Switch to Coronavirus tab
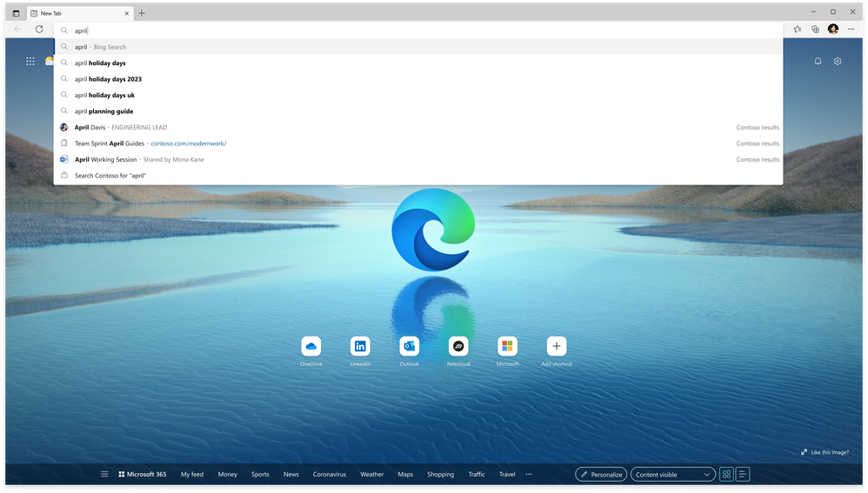This screenshot has width=868, height=493. click(x=330, y=474)
